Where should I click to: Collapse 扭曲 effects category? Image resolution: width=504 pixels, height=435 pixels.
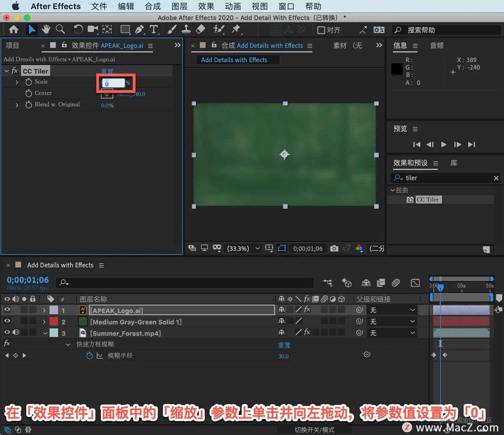tap(392, 190)
